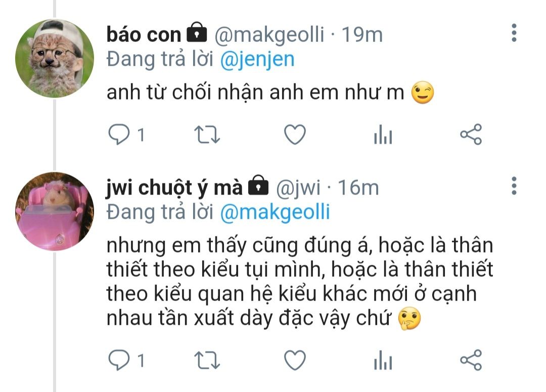
Task: Open the tweet text about thân thiết
Action: 299,282
